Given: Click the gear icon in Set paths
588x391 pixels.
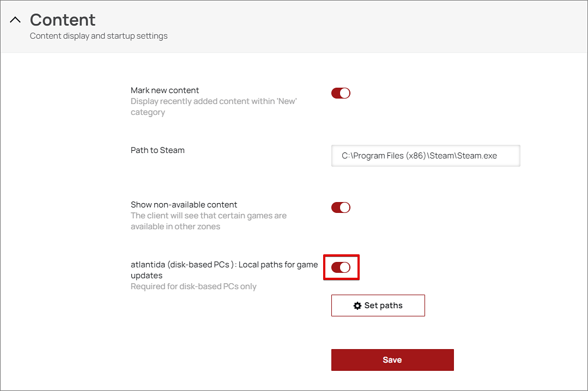Looking at the screenshot, I should [357, 306].
